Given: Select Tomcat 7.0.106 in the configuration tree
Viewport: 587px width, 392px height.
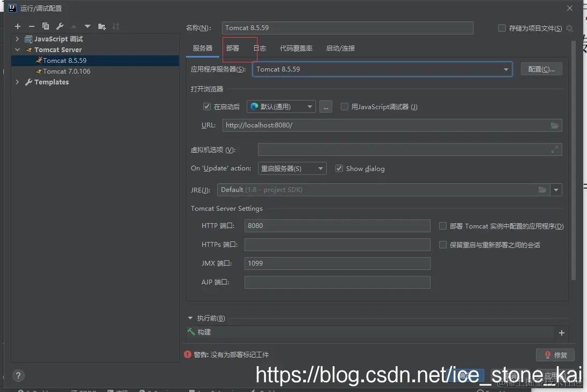Looking at the screenshot, I should (95, 71).
